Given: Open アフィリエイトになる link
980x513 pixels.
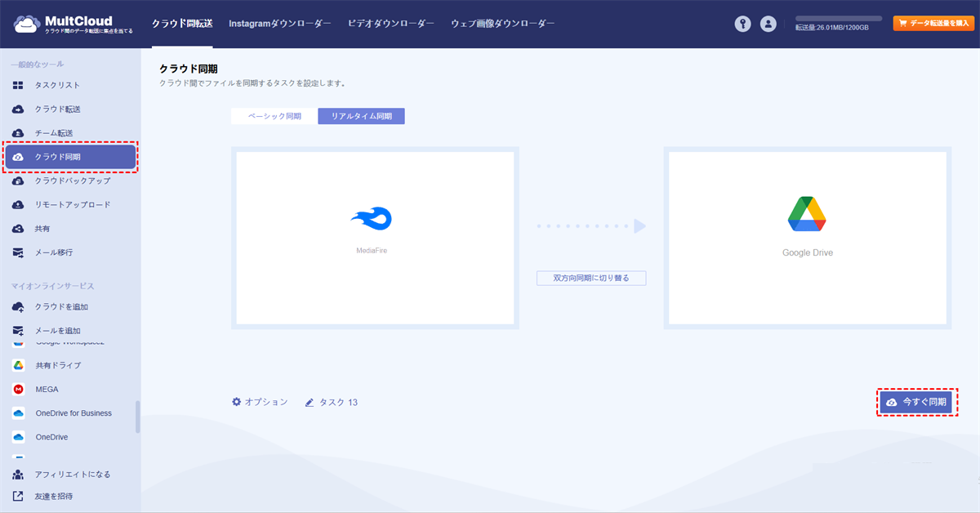Looking at the screenshot, I should pos(72,475).
